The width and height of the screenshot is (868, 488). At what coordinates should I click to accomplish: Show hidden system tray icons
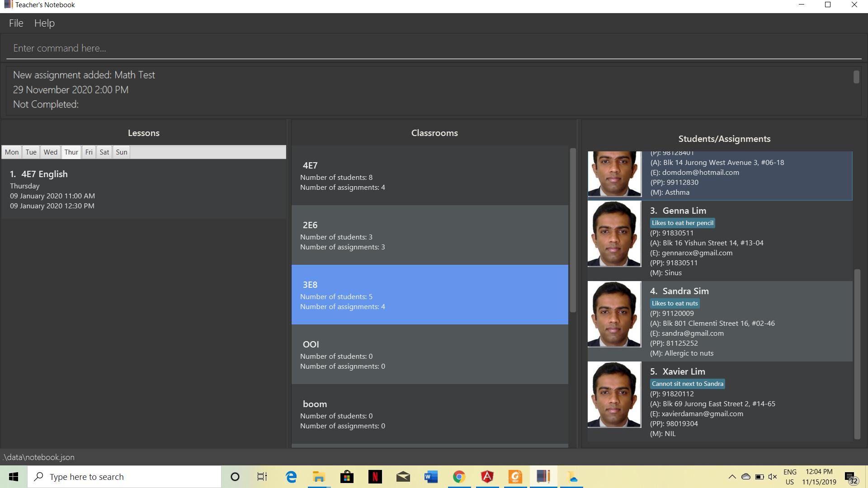(x=732, y=477)
